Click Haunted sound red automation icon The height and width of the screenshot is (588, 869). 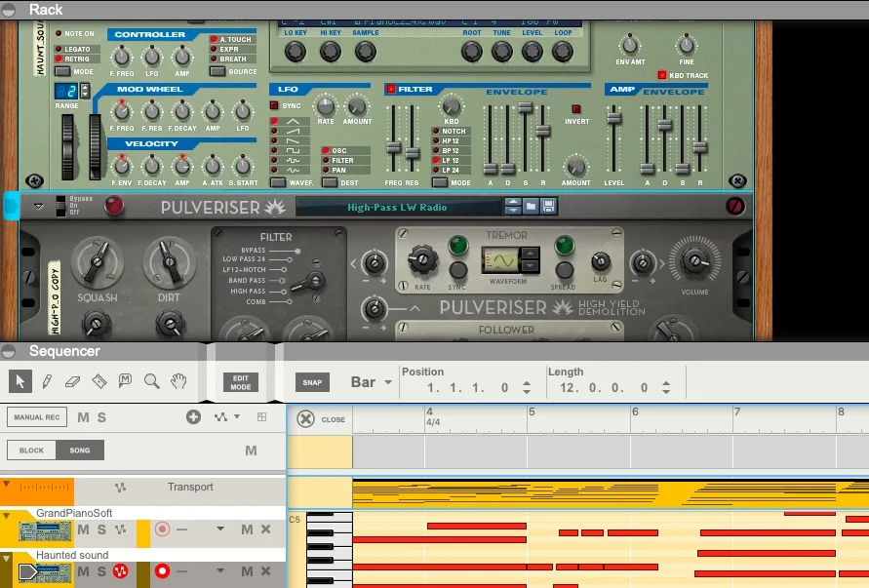click(x=120, y=570)
